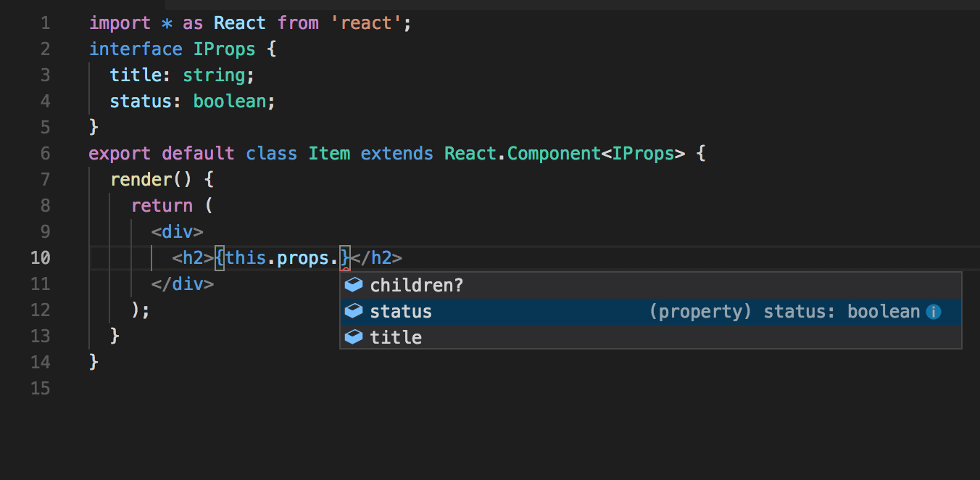Click the property cube icon beside children?
The height and width of the screenshot is (480, 980).
point(354,285)
